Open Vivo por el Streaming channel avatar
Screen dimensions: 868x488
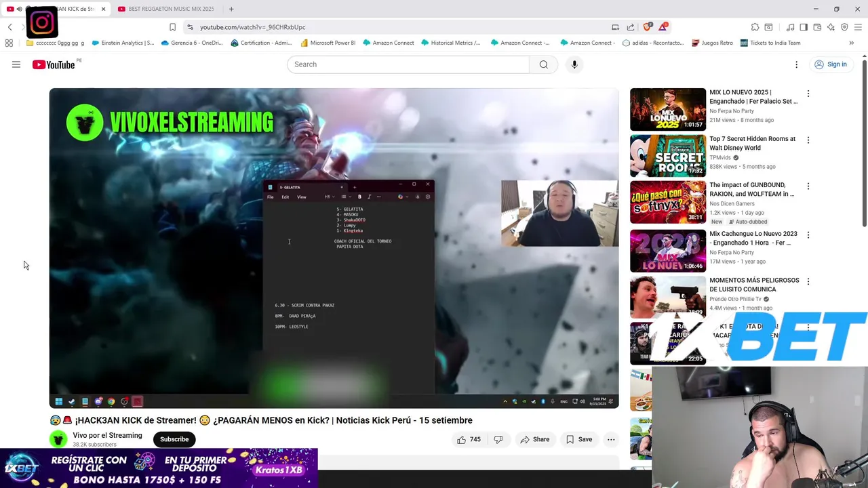58,439
